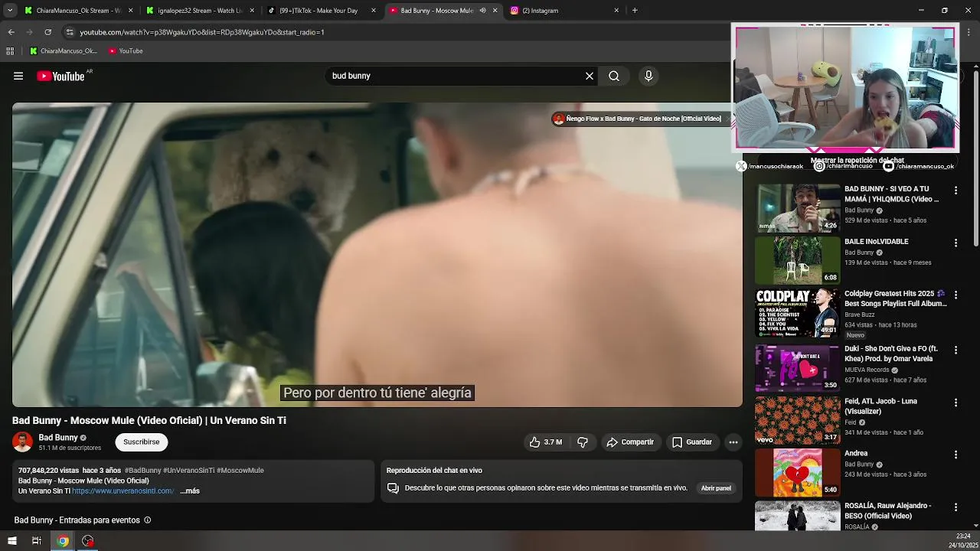The image size is (980, 551).
Task: Open options for Andrea video
Action: click(955, 455)
